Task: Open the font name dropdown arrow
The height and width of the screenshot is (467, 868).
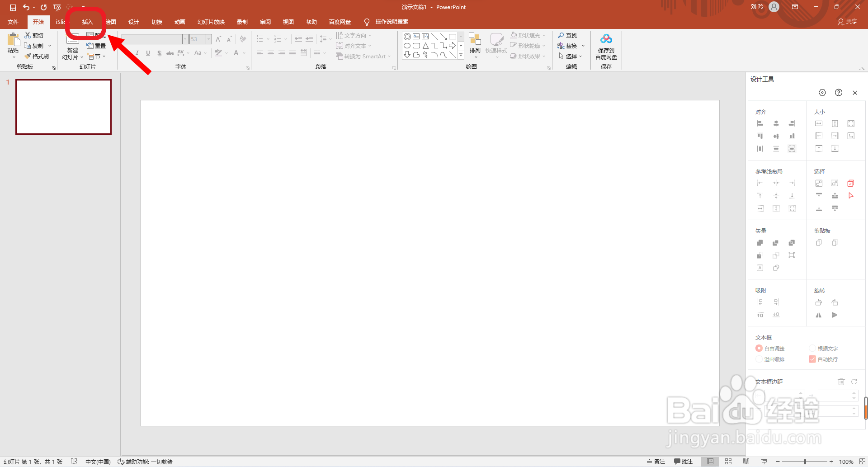Action: 185,39
